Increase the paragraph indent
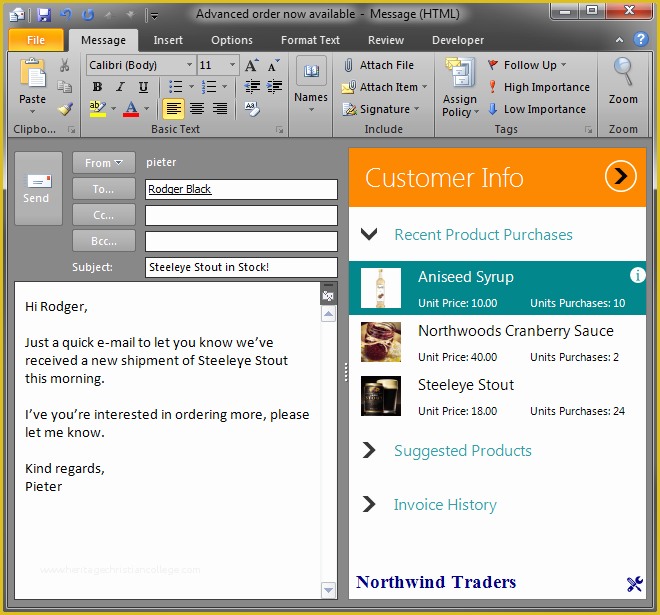Viewport: 660px width, 615px height. point(274,87)
